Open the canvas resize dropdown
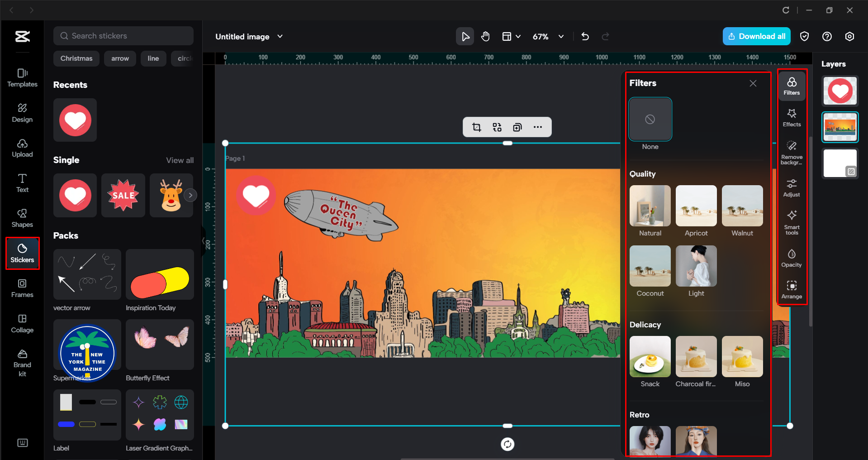The width and height of the screenshot is (868, 460). click(x=511, y=36)
